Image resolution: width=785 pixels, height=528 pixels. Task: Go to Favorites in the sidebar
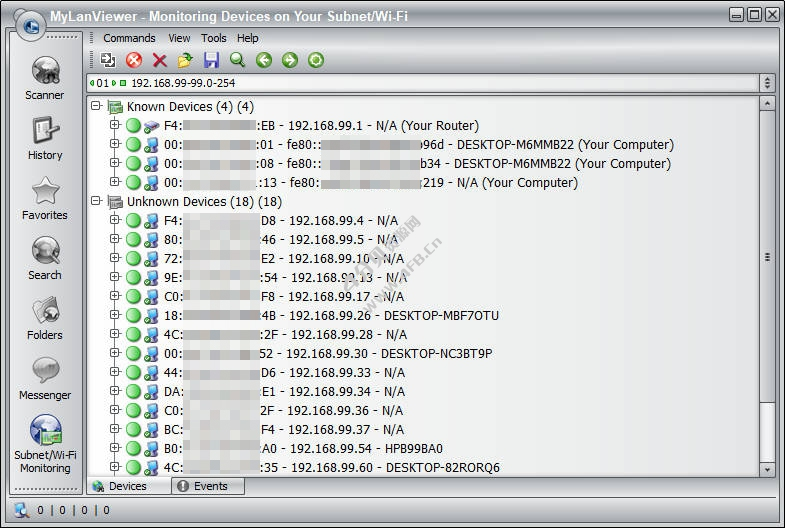(44, 198)
